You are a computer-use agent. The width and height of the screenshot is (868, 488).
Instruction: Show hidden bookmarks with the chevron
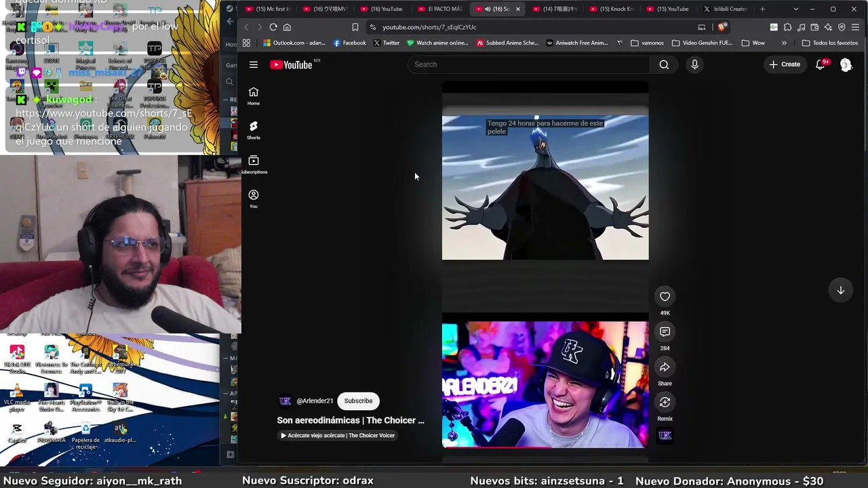(x=784, y=43)
